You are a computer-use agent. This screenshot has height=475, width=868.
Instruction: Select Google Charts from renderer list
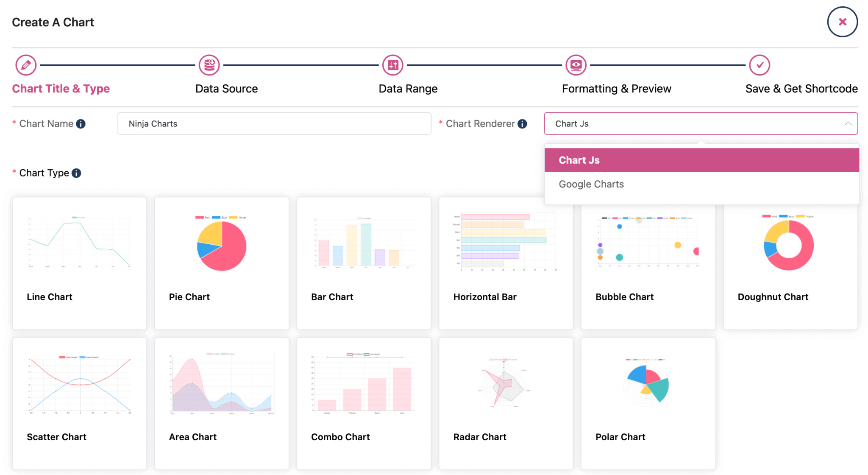(591, 184)
